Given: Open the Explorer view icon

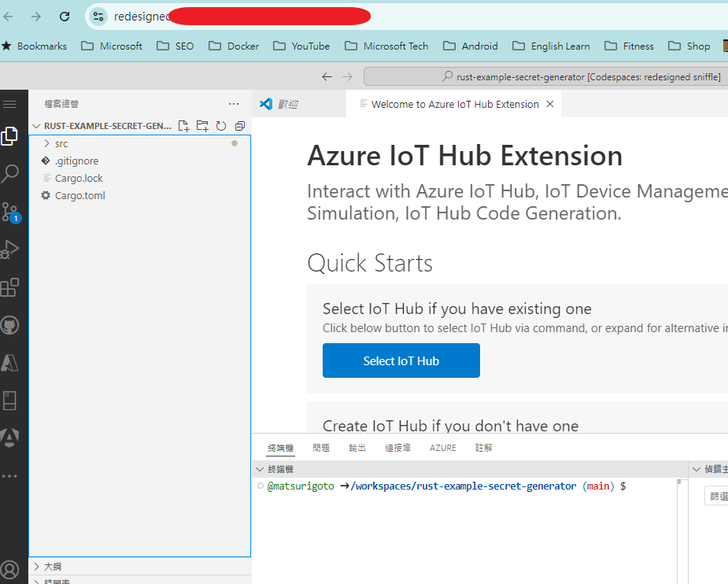Looking at the screenshot, I should coord(9,136).
